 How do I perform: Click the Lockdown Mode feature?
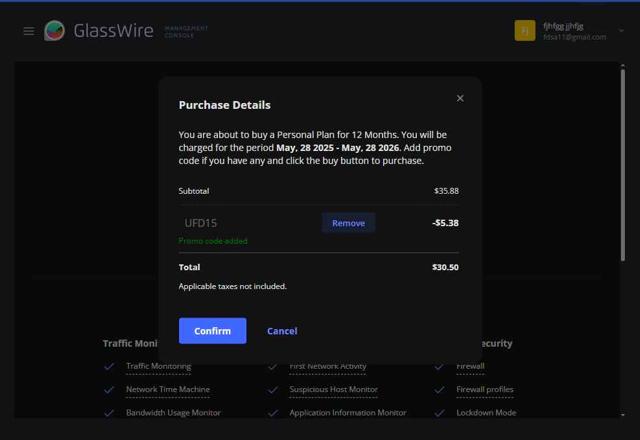486,413
